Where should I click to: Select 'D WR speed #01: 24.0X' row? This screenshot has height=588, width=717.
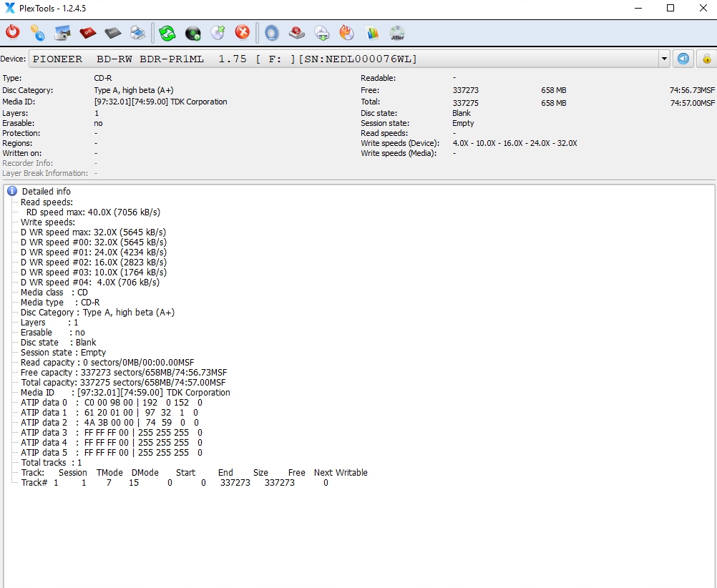click(x=93, y=253)
